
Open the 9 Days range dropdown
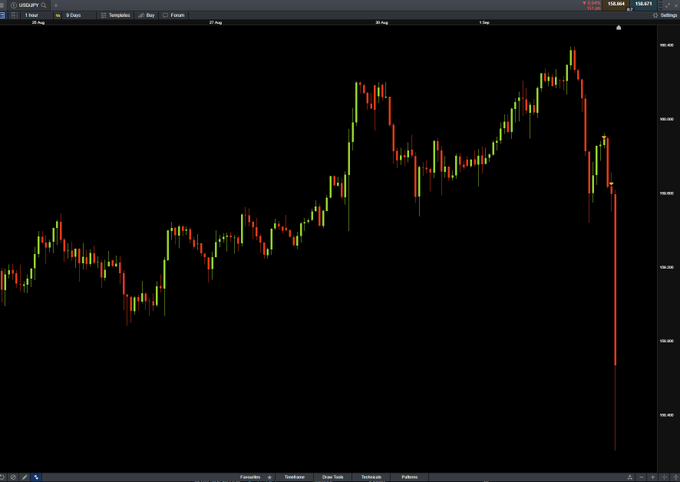pyautogui.click(x=78, y=15)
